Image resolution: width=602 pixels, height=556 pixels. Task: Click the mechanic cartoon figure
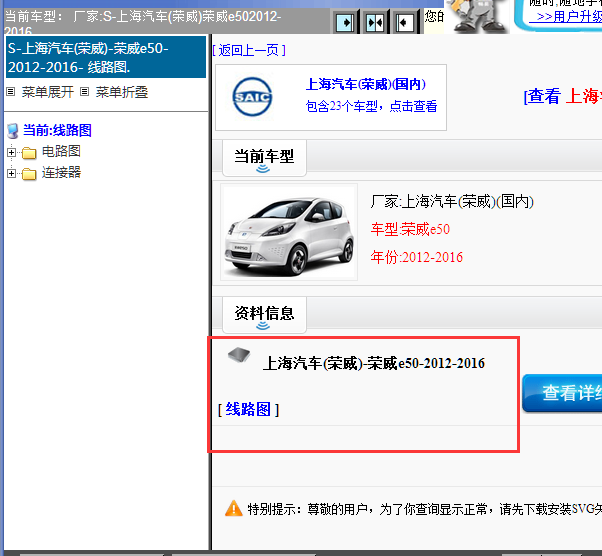coord(478,16)
